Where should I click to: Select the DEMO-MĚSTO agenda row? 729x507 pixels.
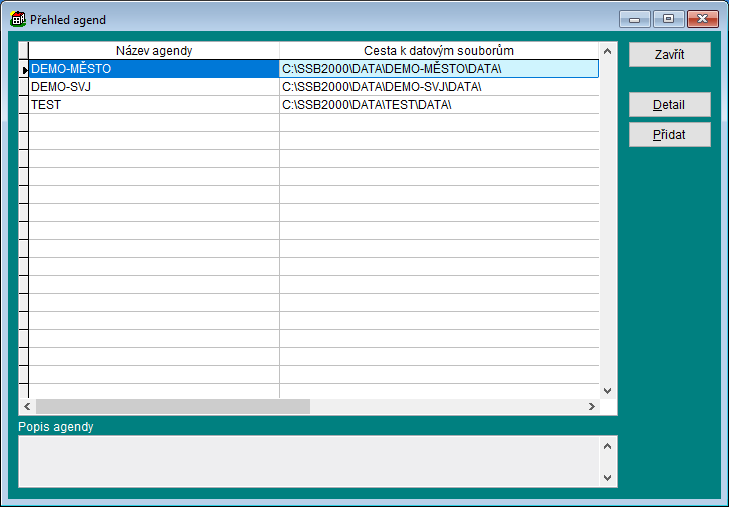tap(154, 69)
